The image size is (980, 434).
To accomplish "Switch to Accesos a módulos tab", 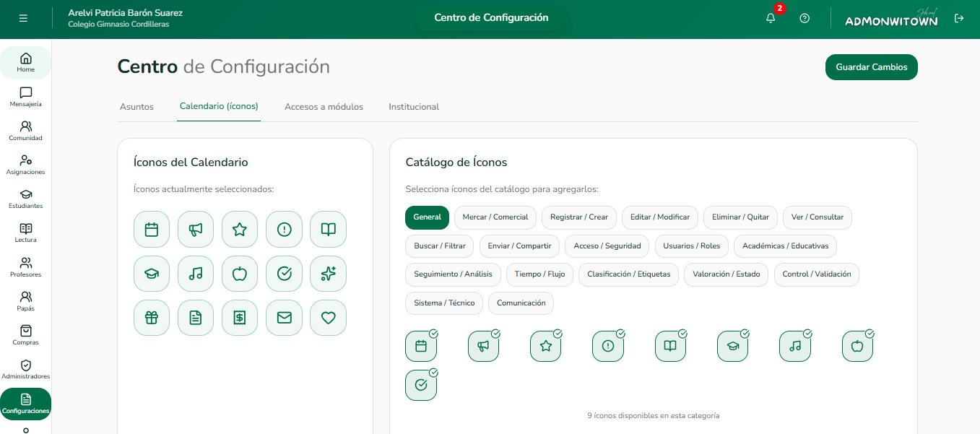I will coord(324,107).
